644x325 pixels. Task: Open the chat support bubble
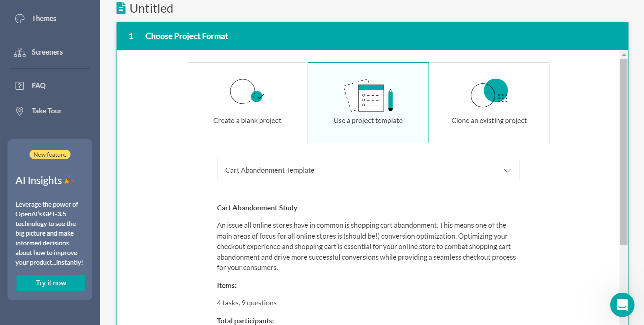coord(622,305)
